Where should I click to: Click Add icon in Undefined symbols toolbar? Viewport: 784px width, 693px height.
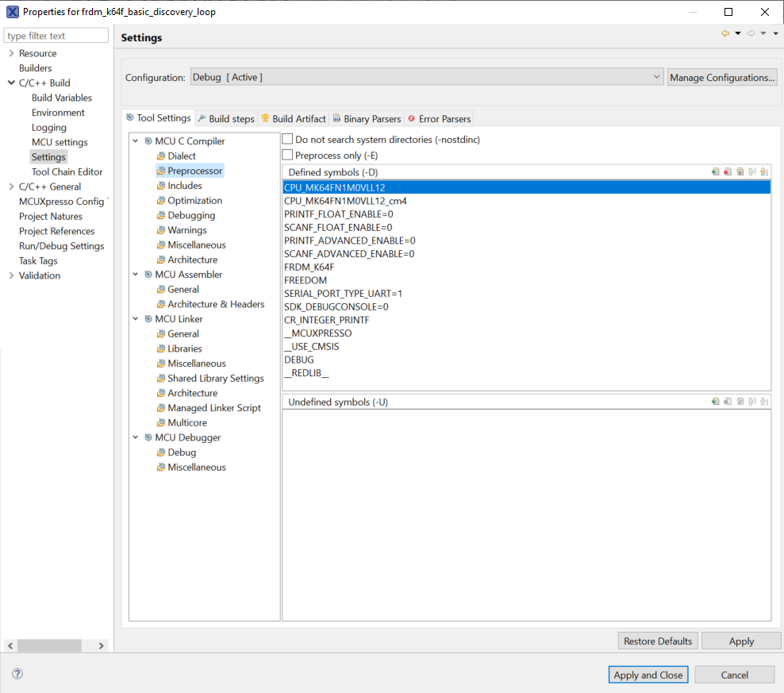pyautogui.click(x=716, y=402)
